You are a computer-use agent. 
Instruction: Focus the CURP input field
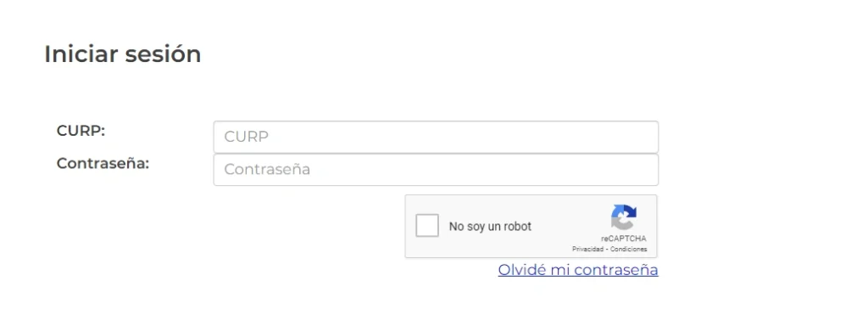[x=436, y=137]
